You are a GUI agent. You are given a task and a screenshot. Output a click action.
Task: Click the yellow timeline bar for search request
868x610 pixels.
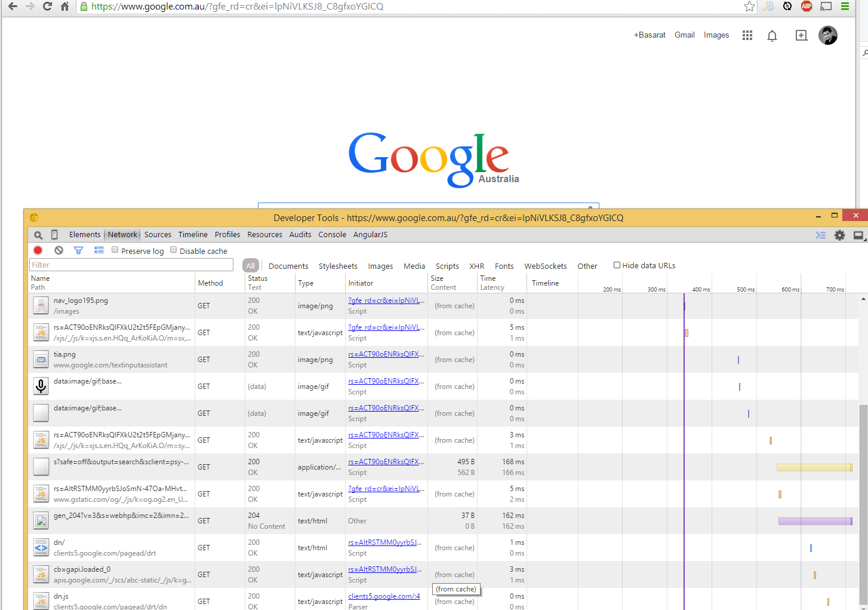pos(813,467)
